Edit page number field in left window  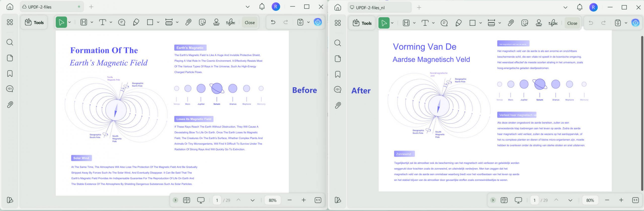tap(217, 200)
